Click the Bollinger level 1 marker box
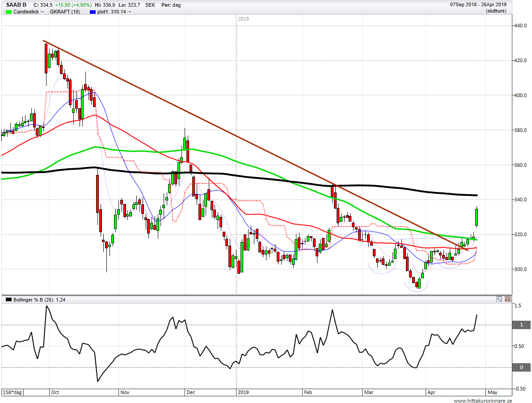The width and height of the screenshot is (532, 403). click(x=521, y=325)
